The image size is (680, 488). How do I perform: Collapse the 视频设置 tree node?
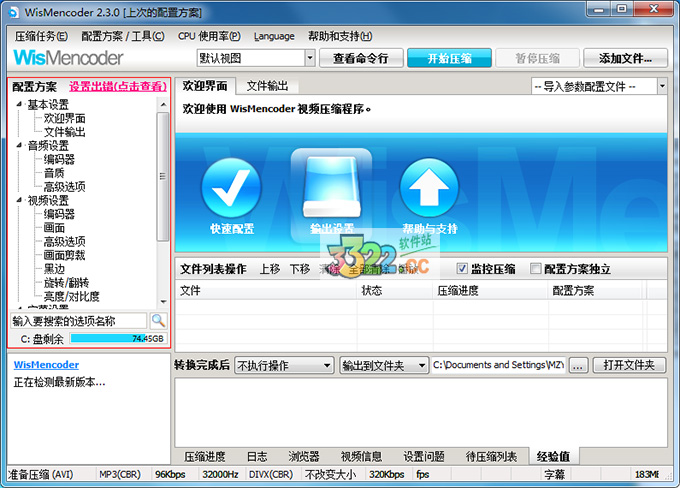(x=19, y=200)
